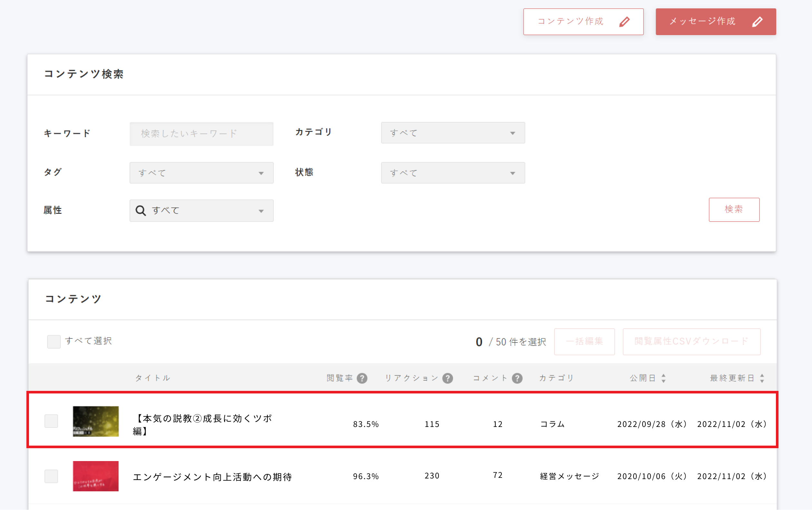This screenshot has height=510, width=812.
Task: Click the comment count 72
Action: 498,475
